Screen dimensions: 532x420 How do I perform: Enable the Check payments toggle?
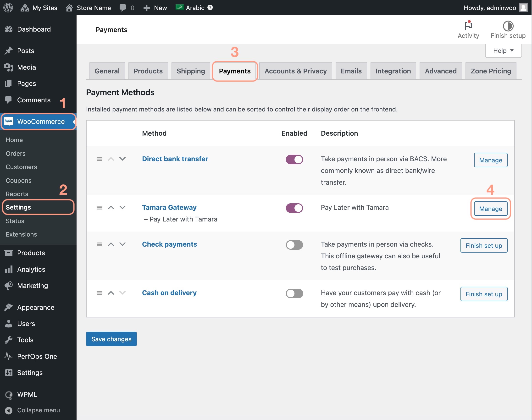point(294,245)
